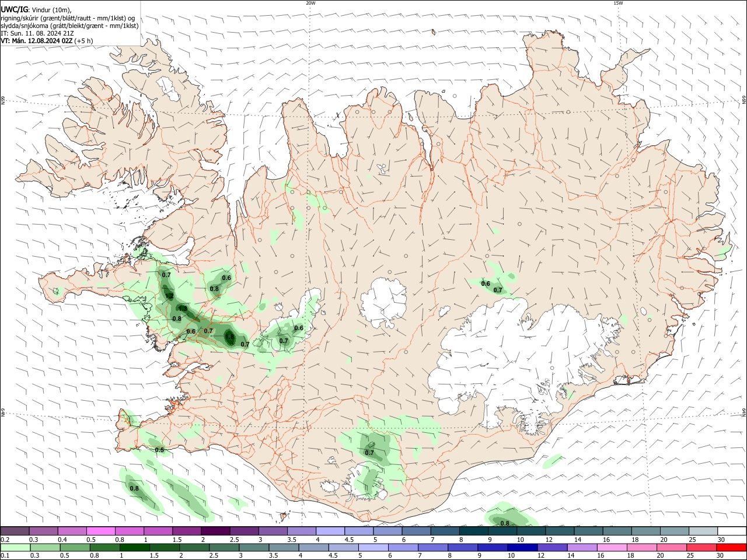Click the '1.3' precipitation value on the map
The image size is (747, 560).
pyautogui.click(x=182, y=309)
